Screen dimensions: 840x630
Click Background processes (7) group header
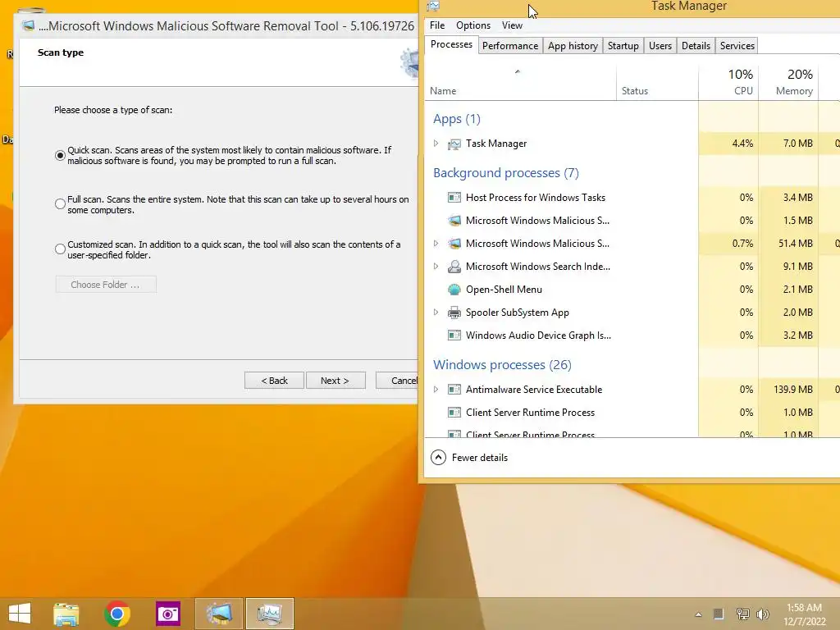click(x=505, y=173)
